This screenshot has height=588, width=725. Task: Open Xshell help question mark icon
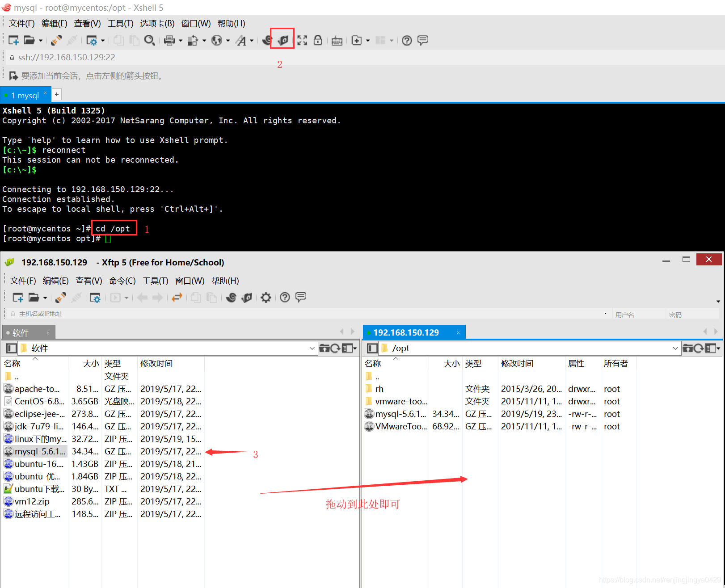407,40
